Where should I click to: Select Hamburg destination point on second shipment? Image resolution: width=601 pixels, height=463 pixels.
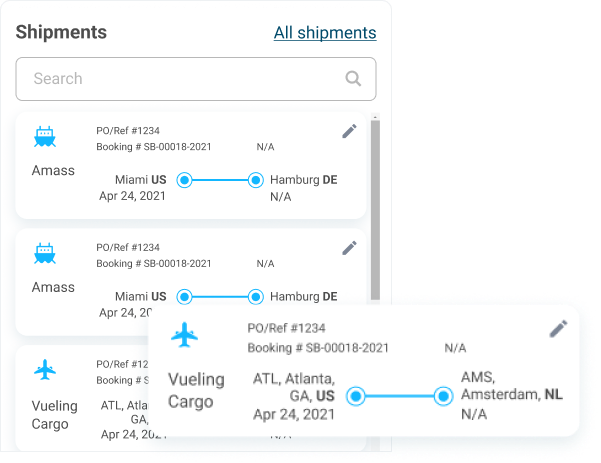[x=256, y=297]
